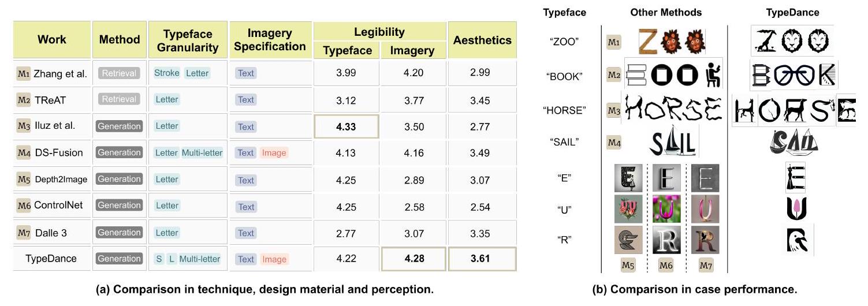Click the Generation tag in the TypeDance row

click(119, 259)
